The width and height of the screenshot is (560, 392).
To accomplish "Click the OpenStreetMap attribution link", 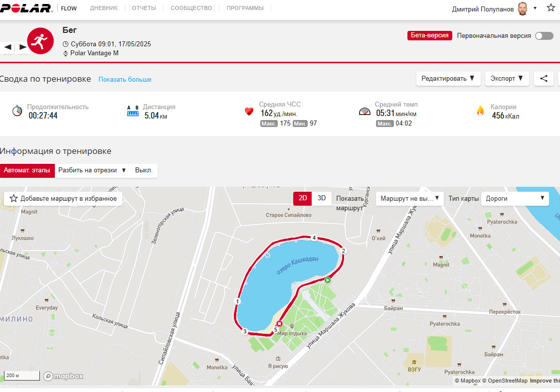I will (x=505, y=381).
